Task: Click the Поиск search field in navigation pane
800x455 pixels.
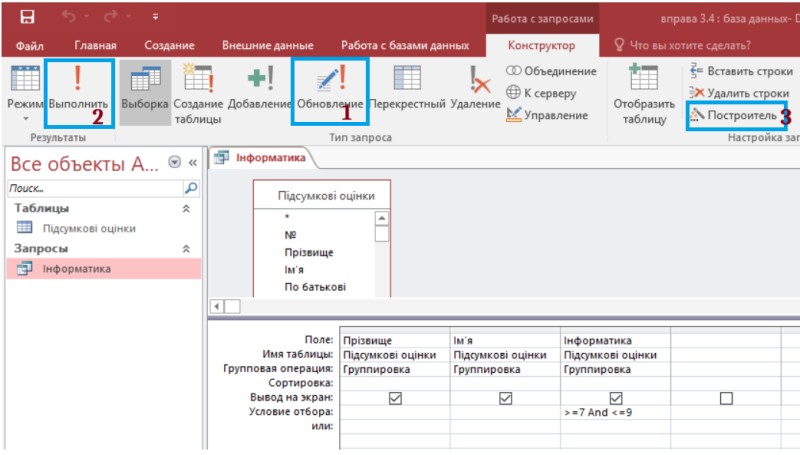Action: 92,188
